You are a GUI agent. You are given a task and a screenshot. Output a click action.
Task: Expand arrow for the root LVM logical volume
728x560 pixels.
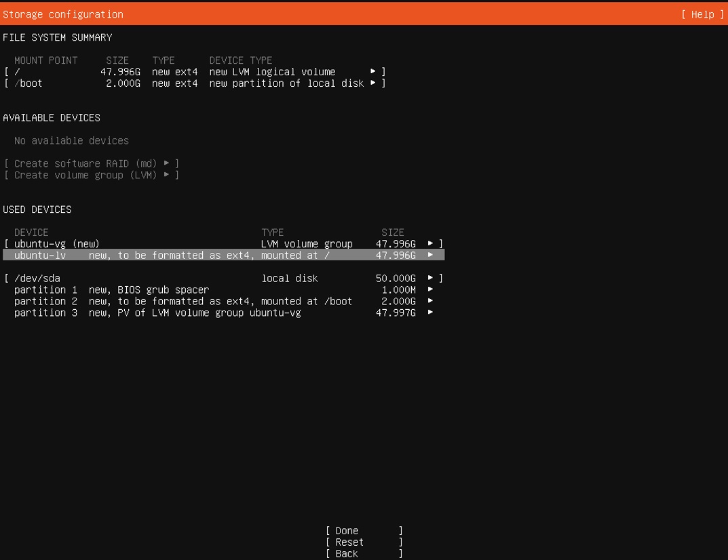(x=373, y=71)
